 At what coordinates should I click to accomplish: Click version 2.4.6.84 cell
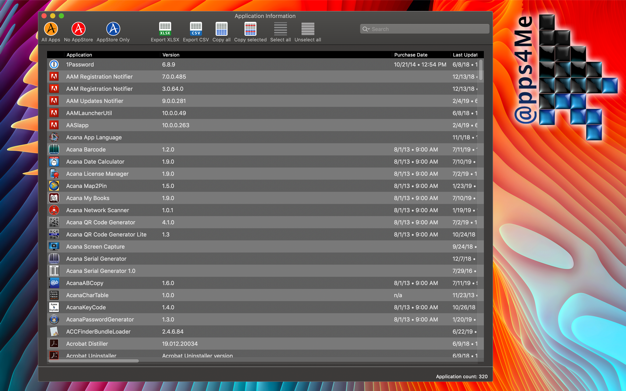tap(174, 331)
